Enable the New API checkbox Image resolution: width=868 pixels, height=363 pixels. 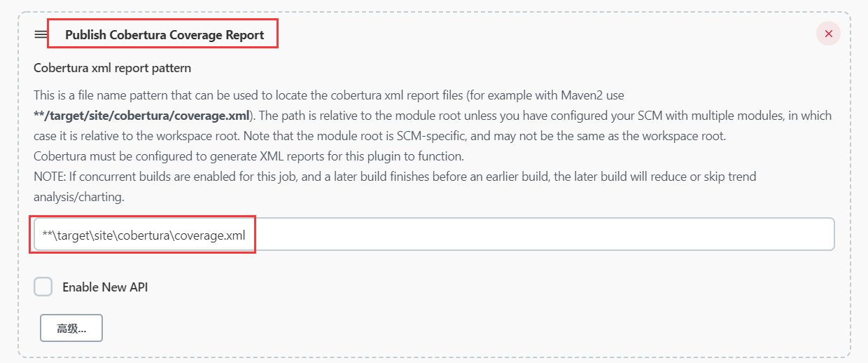(x=43, y=287)
